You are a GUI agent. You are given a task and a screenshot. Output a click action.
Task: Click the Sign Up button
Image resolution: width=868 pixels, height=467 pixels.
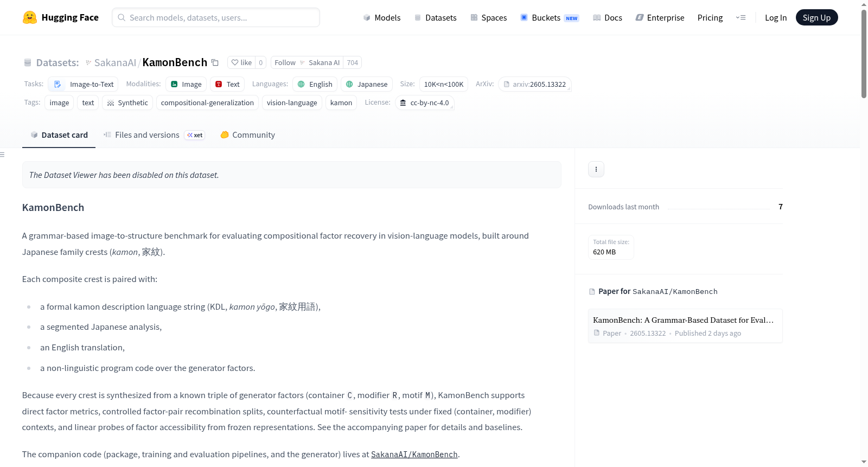[x=817, y=17]
